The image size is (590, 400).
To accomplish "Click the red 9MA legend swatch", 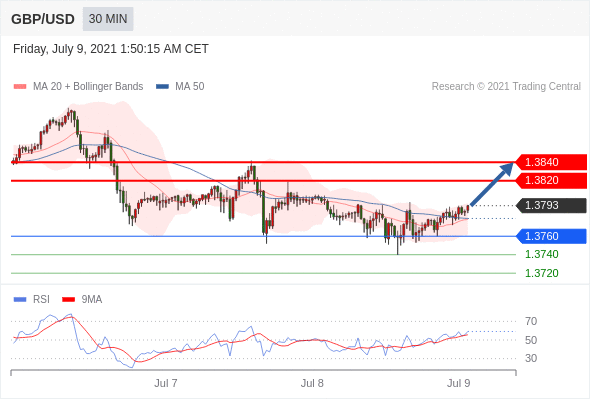I will [x=68, y=300].
